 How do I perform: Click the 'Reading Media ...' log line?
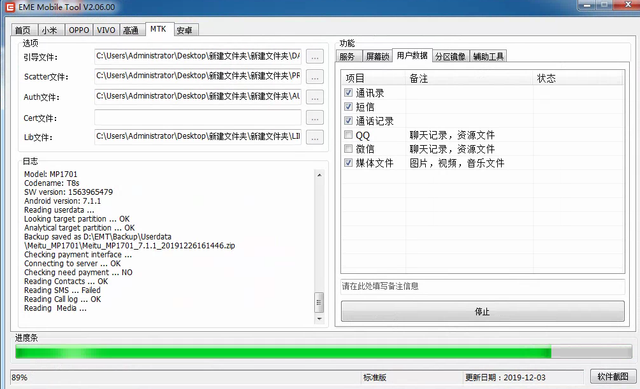pos(55,308)
